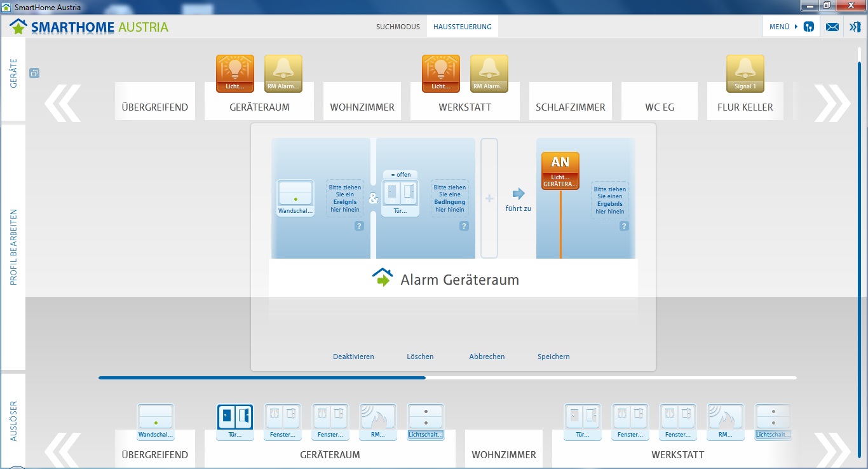Toggle the AN Licht Geräteraum result
Screen dimensions: 868x469
click(x=560, y=171)
